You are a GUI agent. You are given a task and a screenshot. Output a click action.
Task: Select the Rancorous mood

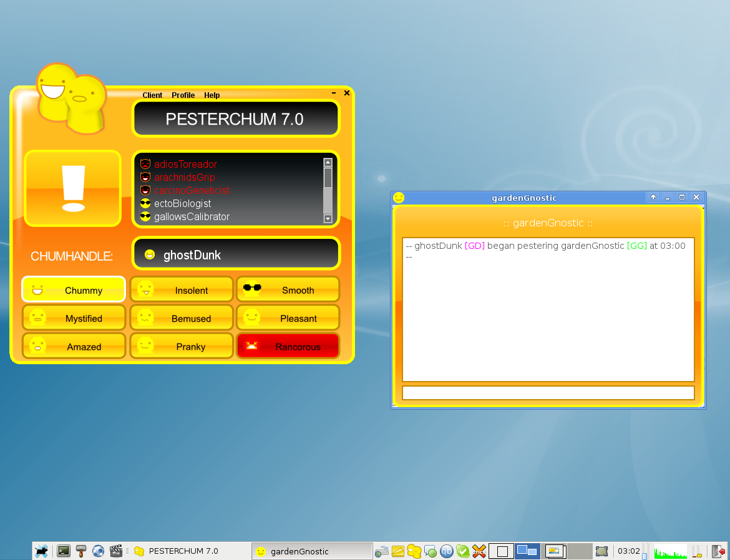point(288,347)
